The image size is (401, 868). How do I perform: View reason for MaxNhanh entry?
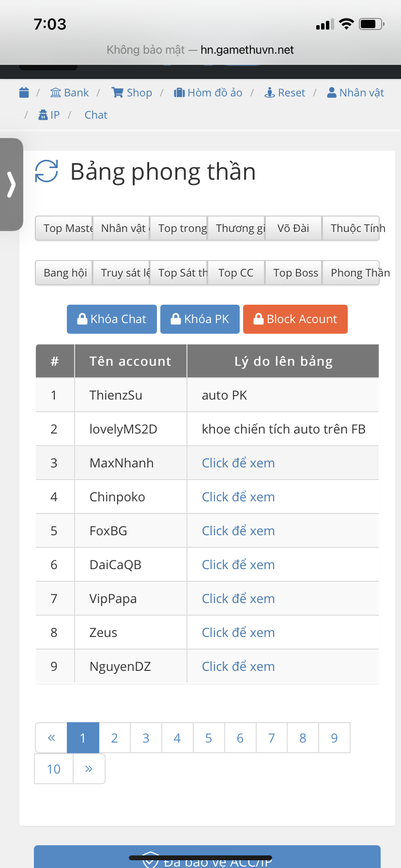238,463
